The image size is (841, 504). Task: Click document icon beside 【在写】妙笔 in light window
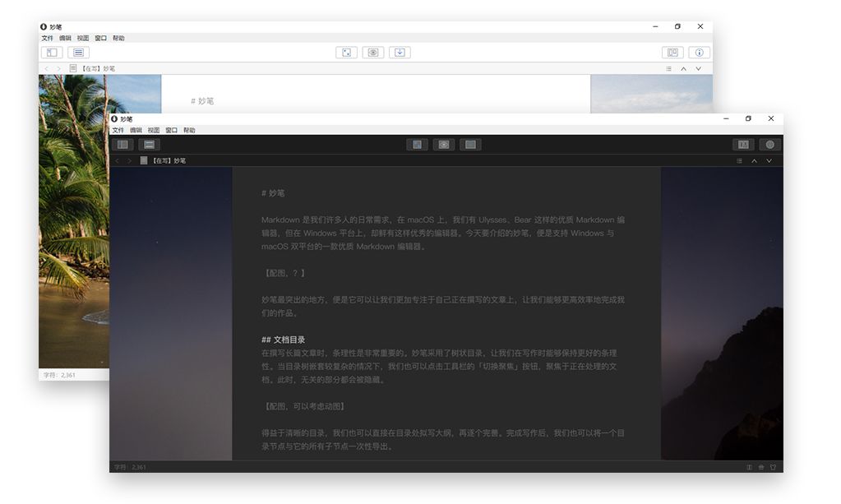click(x=73, y=68)
